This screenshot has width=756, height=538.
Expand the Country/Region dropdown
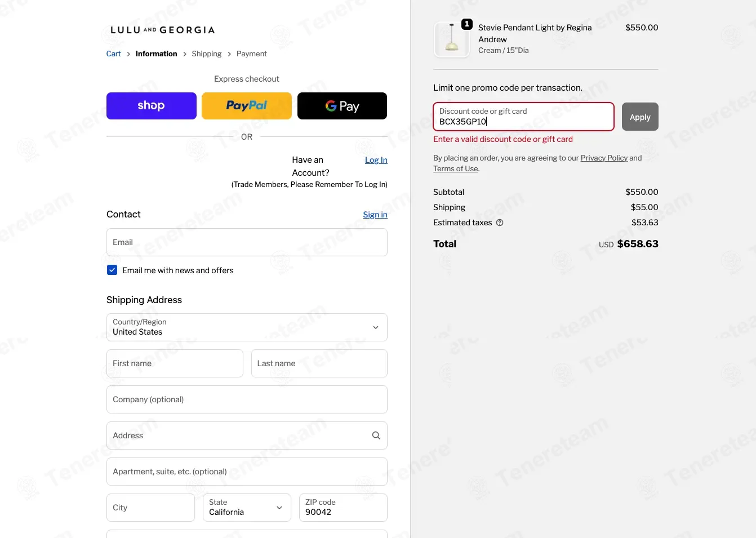(x=247, y=327)
